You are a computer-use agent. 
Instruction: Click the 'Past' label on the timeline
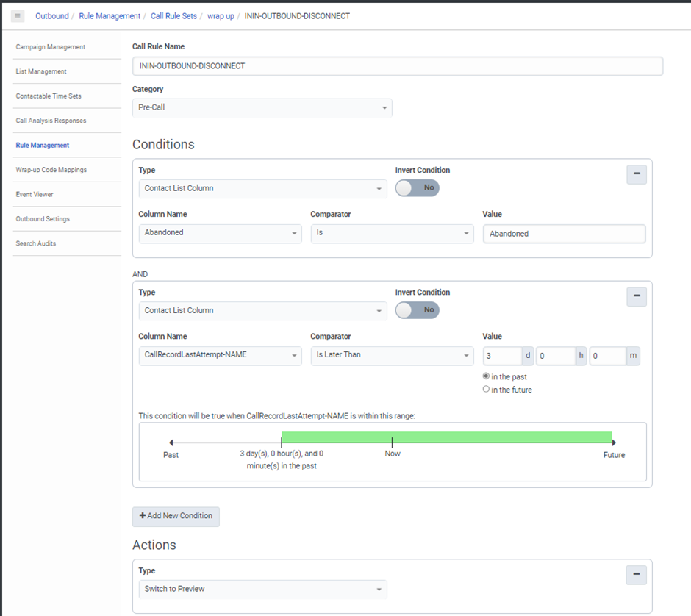(x=171, y=455)
